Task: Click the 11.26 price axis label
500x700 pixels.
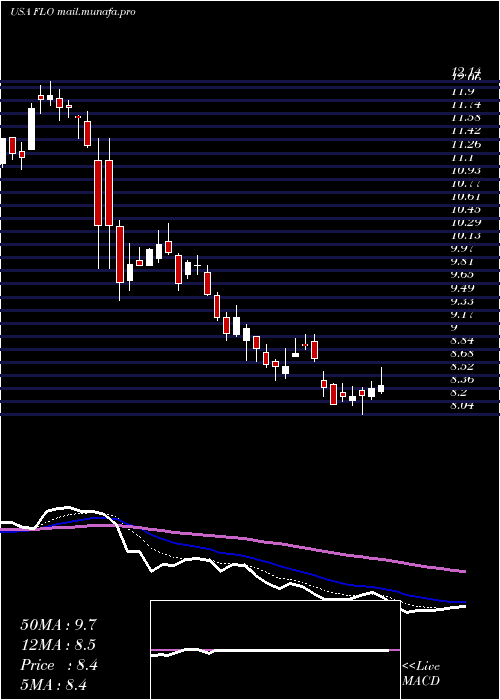Action: [x=466, y=144]
